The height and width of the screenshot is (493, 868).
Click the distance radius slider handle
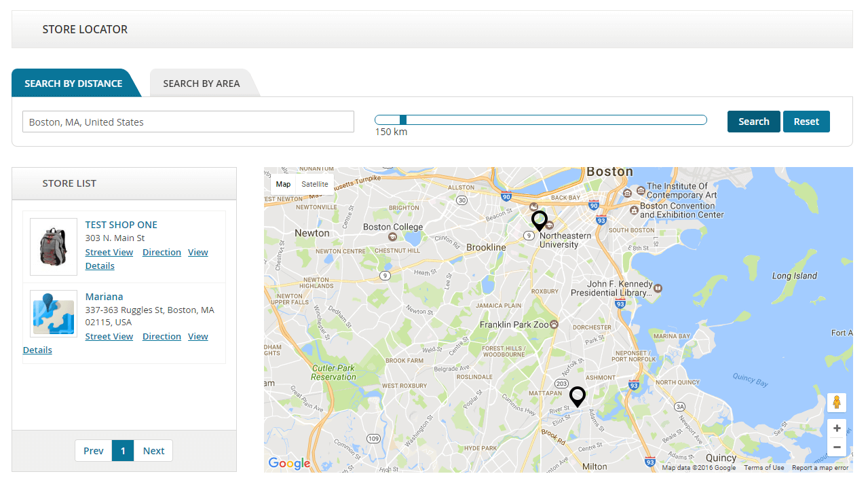[x=403, y=120]
